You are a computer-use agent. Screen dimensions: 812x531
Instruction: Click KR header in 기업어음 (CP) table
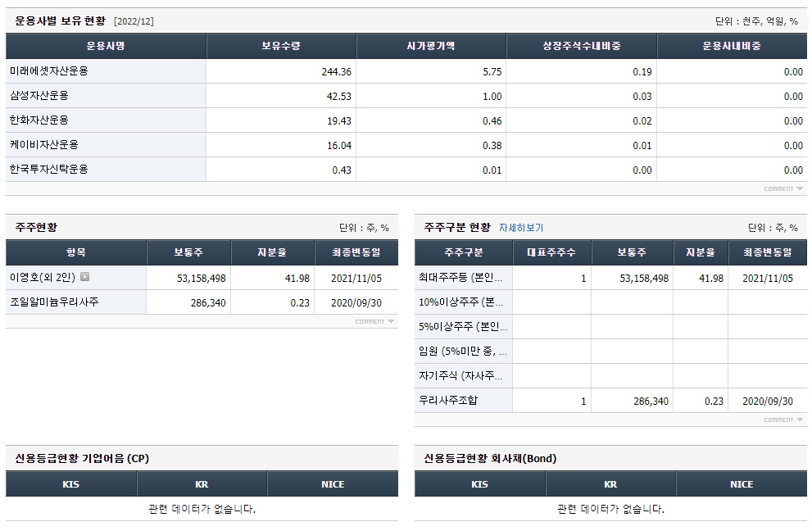202,484
